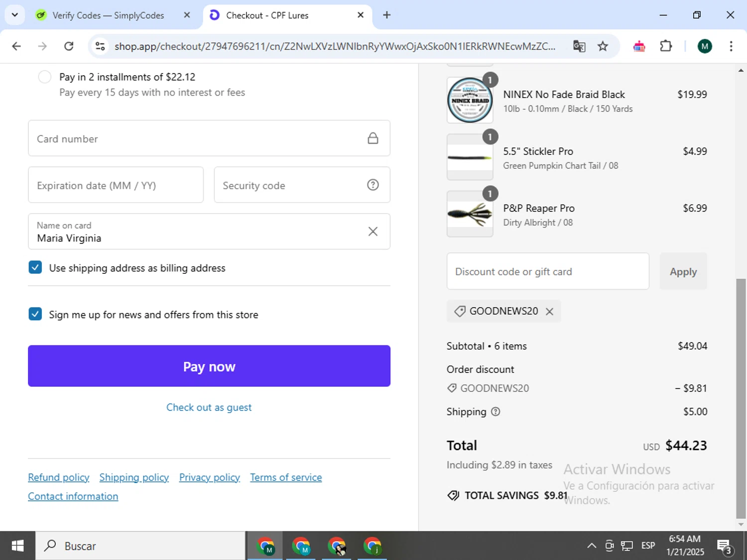Focus the Card number field
747x560 pixels.
(209, 138)
